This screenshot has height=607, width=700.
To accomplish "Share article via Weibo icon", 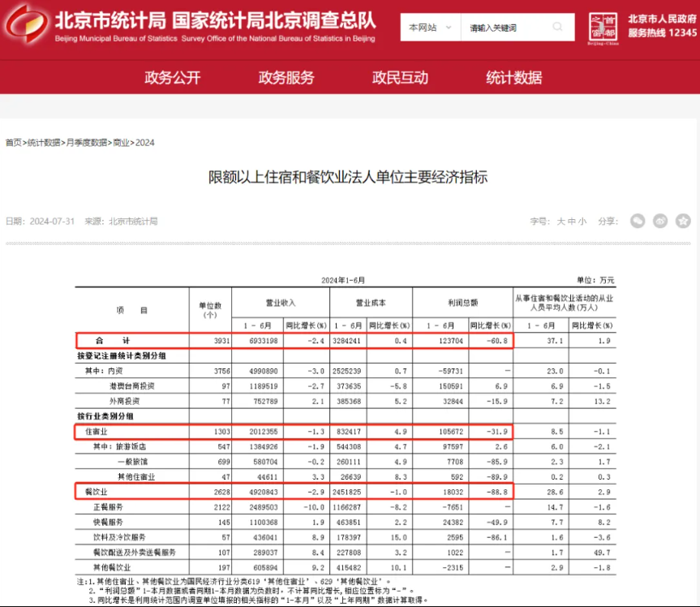I will pyautogui.click(x=661, y=221).
